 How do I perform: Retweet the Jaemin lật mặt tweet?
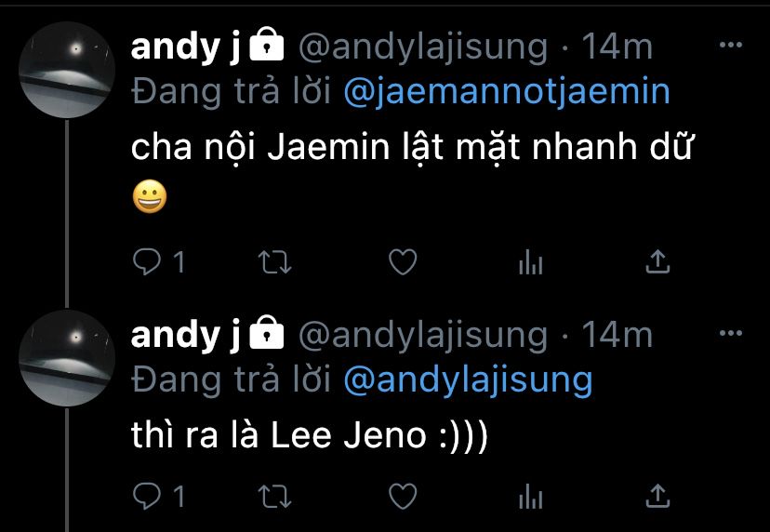[275, 262]
